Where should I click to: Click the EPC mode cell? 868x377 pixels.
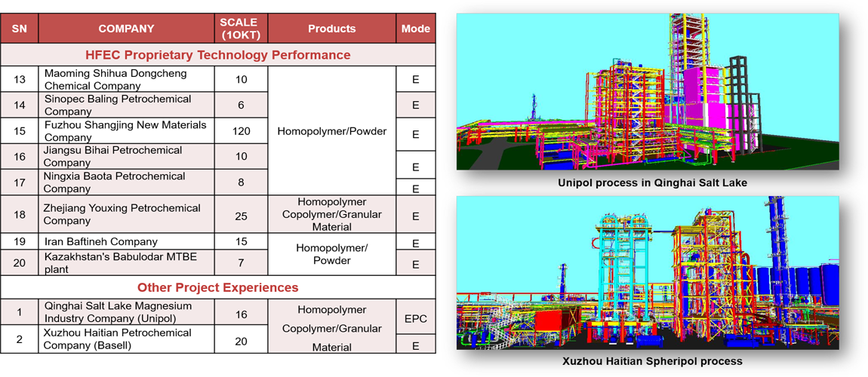point(415,318)
